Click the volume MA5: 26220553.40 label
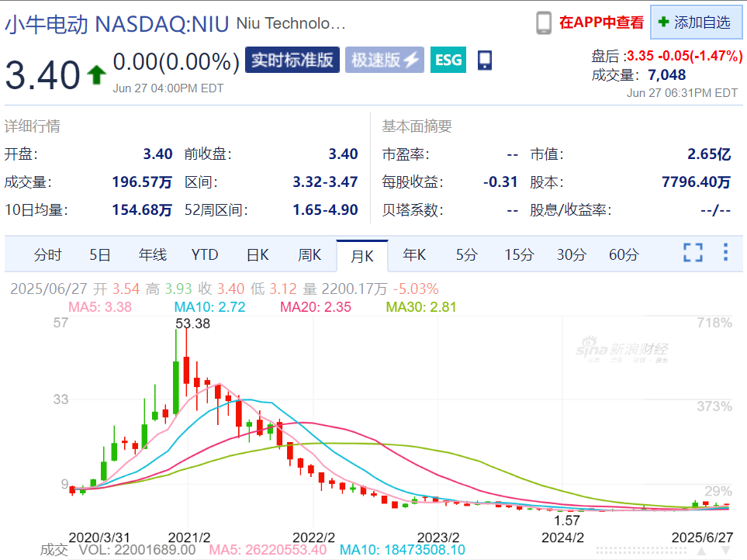Screen dimensions: 747x560 coord(268,550)
